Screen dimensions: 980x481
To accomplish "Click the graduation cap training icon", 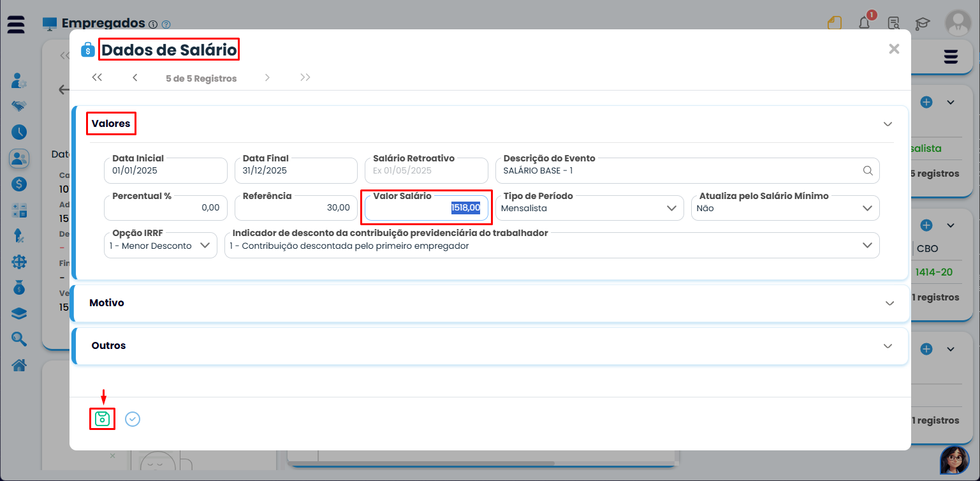I will (x=923, y=24).
